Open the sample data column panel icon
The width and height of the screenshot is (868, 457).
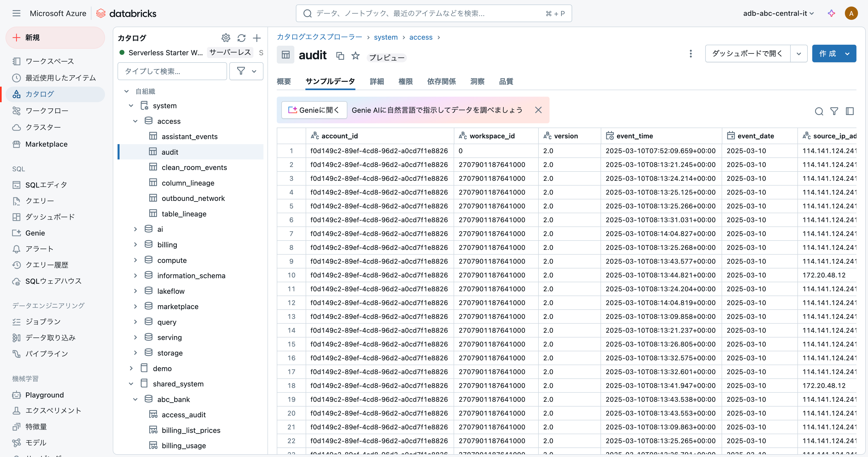point(849,111)
